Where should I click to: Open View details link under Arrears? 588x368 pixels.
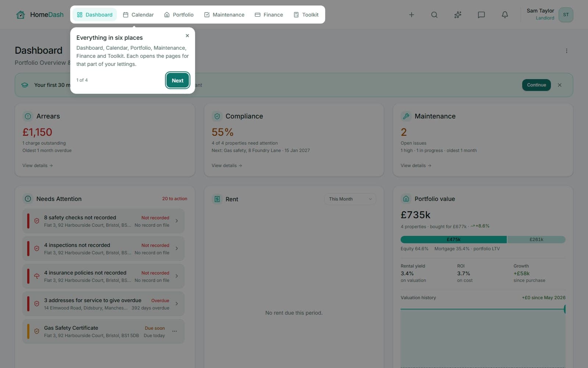click(x=37, y=166)
